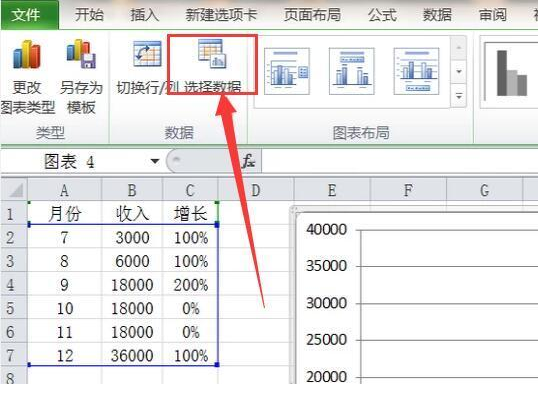The width and height of the screenshot is (549, 395).
Task: Click cell containing 收入
Action: click(x=132, y=213)
